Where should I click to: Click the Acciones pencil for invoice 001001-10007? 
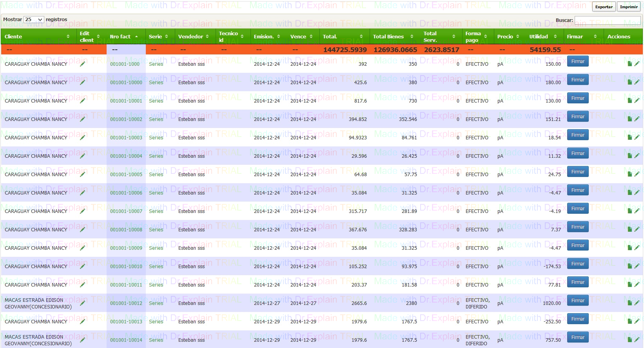click(637, 211)
